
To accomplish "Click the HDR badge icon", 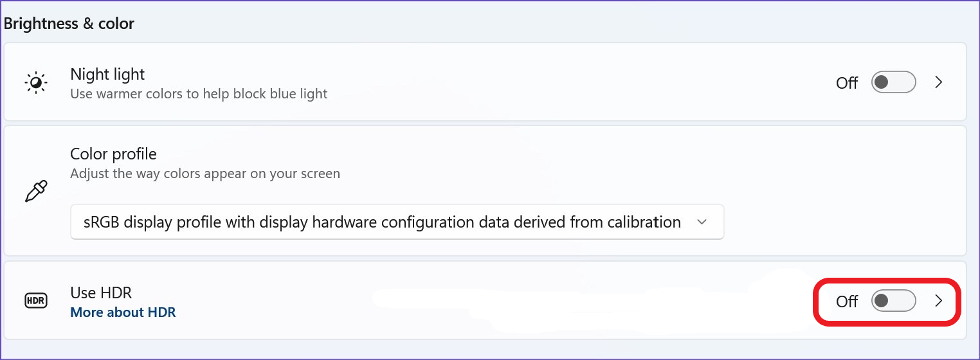I will click(36, 300).
